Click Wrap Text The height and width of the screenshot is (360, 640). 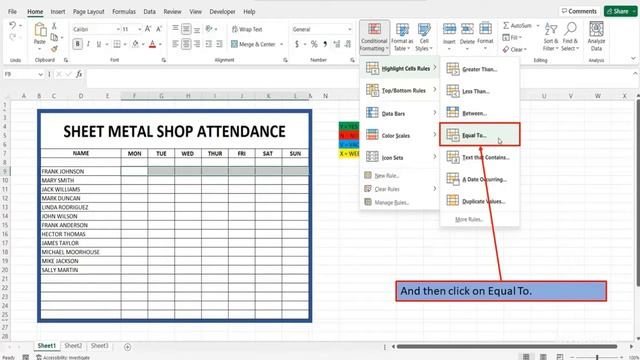[x=247, y=29]
